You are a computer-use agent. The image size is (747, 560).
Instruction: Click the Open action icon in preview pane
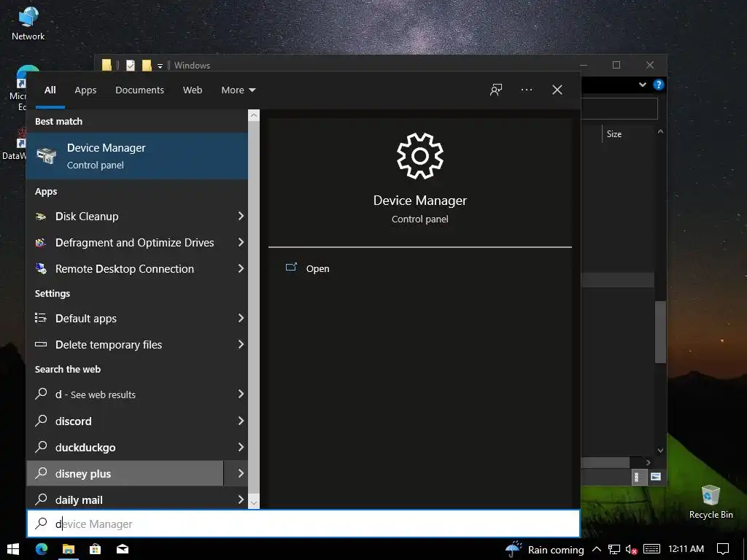tap(291, 267)
